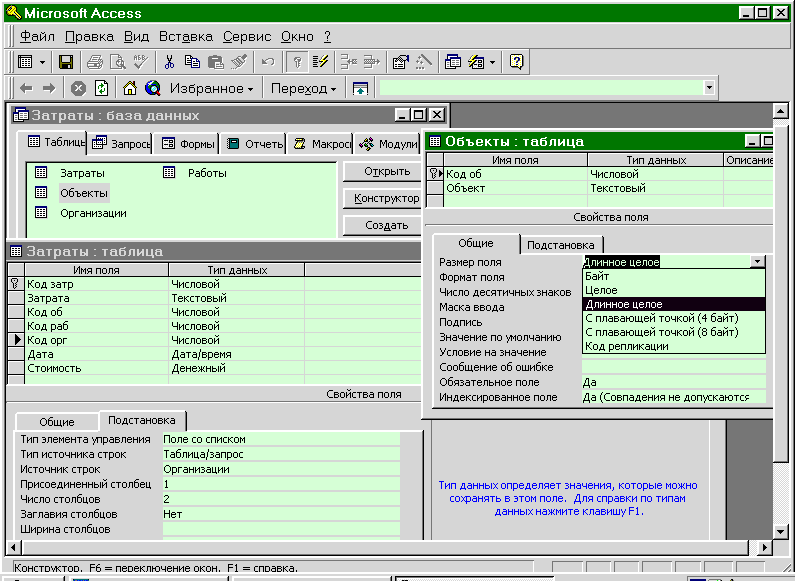Show the Database Window icon
Image resolution: width=795 pixels, height=581 pixels.
pyautogui.click(x=452, y=62)
